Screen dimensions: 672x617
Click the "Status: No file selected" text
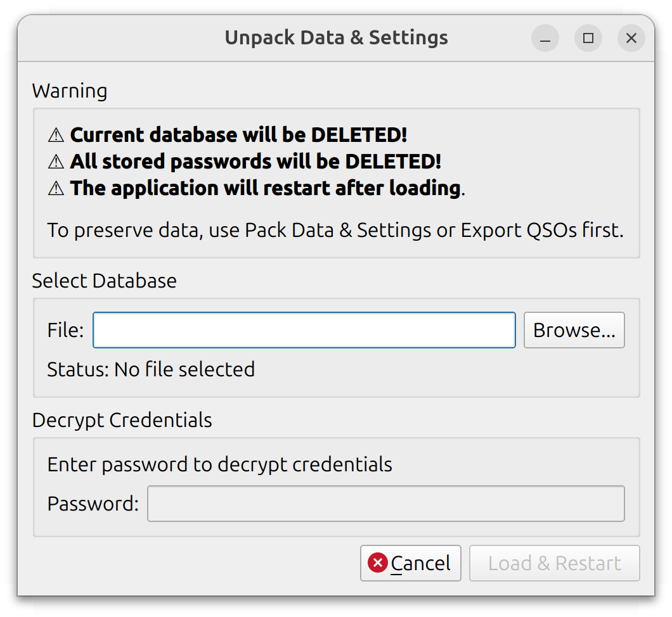click(x=151, y=369)
